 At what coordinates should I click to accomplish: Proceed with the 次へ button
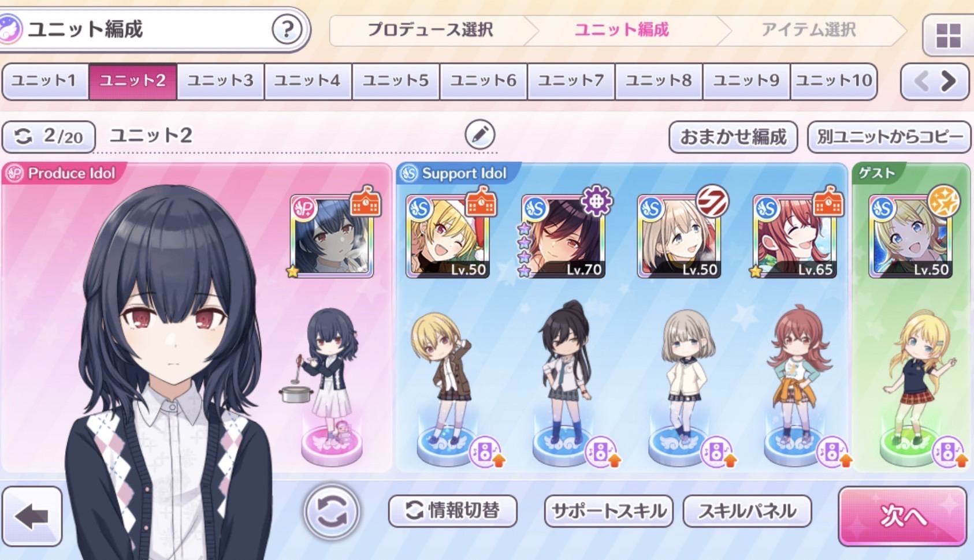click(902, 516)
